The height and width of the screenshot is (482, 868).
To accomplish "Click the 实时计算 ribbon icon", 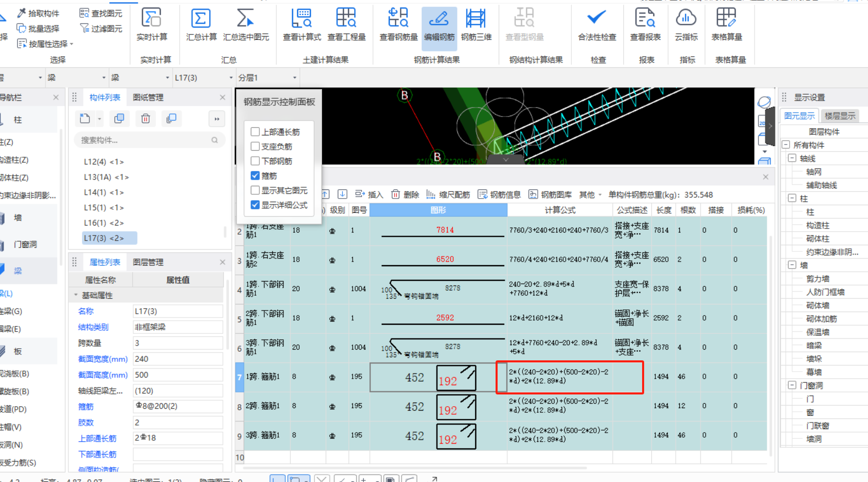I will coord(152,24).
